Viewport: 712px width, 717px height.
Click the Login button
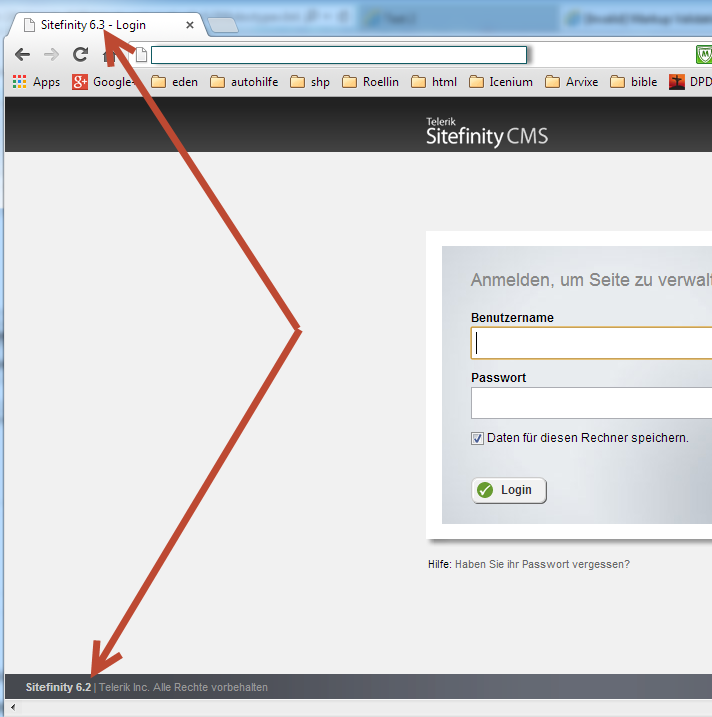(509, 490)
